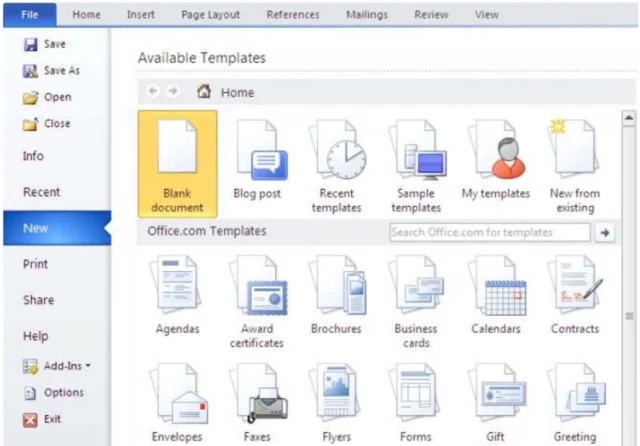Close the current document via Close
640x446 pixels.
coord(47,124)
